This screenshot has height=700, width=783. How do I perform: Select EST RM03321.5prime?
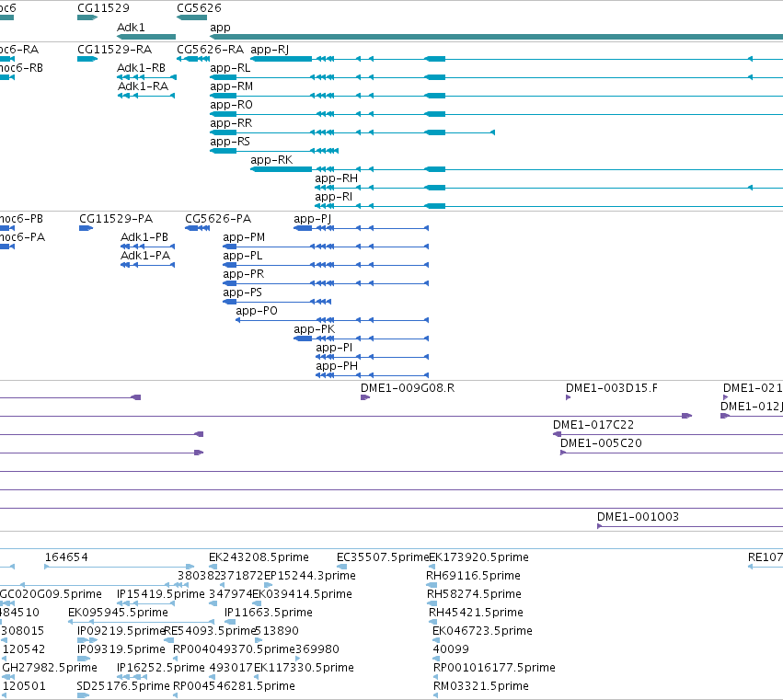coord(481,687)
